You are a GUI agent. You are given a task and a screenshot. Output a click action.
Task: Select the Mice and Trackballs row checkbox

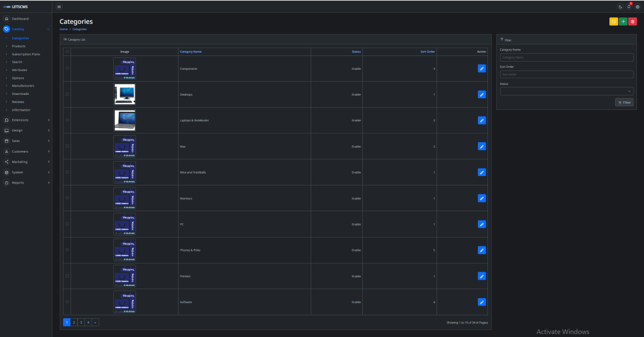point(67,172)
